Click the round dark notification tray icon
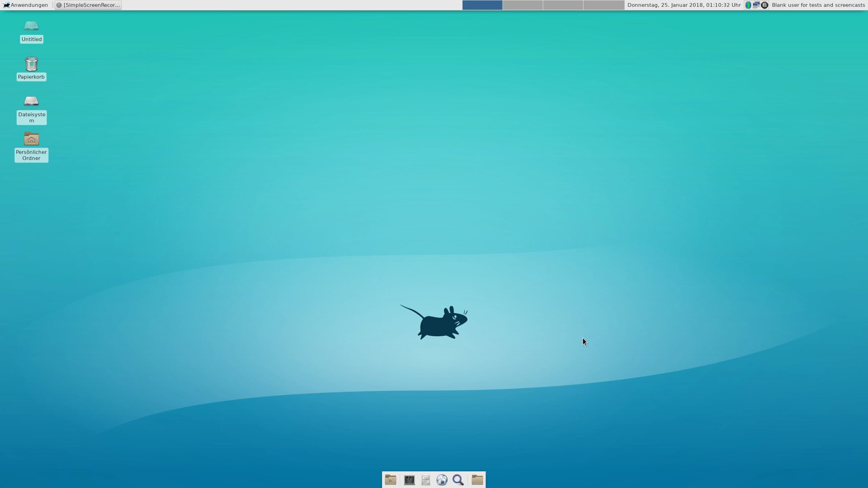Image resolution: width=868 pixels, height=488 pixels. click(765, 5)
